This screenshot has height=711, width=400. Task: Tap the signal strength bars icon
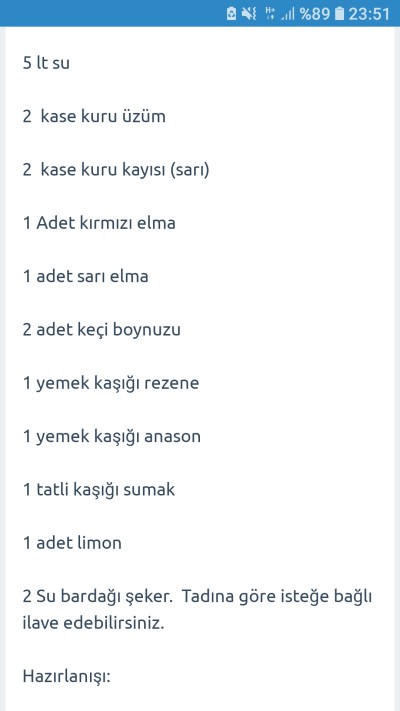pyautogui.click(x=288, y=15)
